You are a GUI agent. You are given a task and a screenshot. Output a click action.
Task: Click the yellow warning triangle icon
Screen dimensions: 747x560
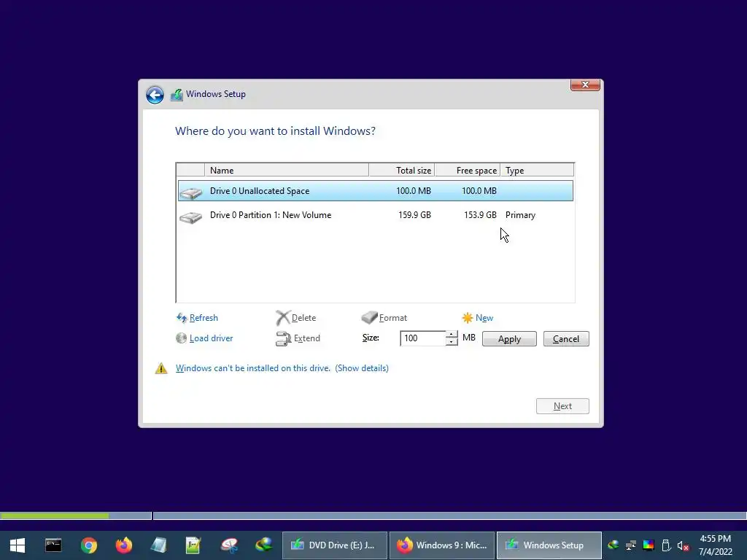161,368
